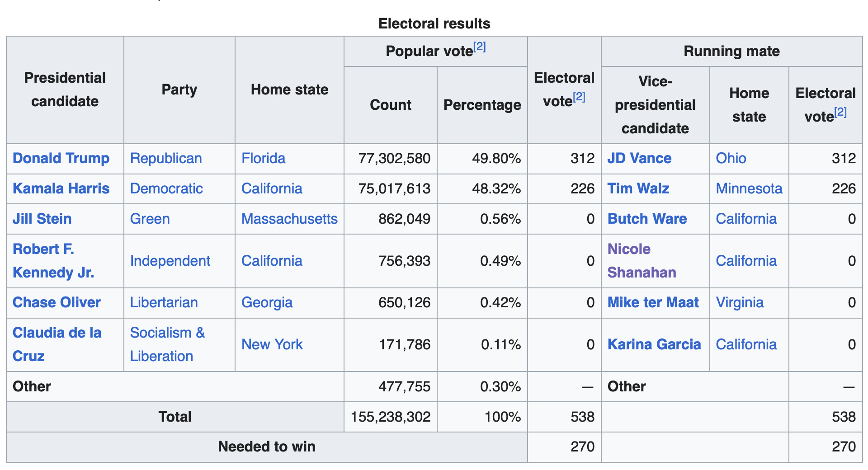Click the JD Vance link
The width and height of the screenshot is (868, 470).
click(x=639, y=159)
